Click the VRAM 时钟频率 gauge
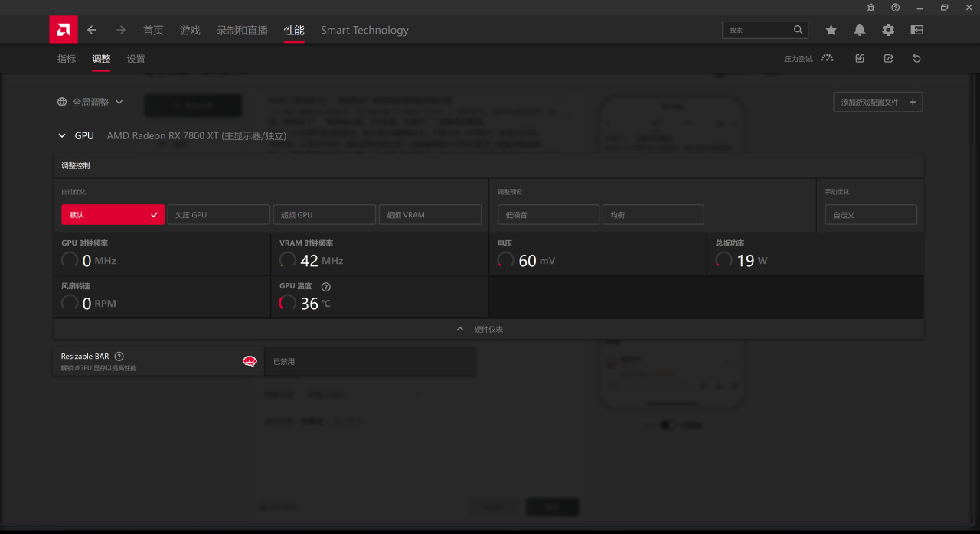Viewport: 980px width, 534px height. click(288, 260)
